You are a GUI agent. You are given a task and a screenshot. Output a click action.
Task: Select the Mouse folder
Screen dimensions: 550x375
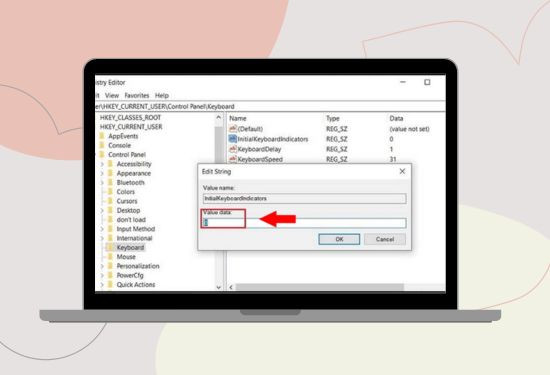pos(126,257)
